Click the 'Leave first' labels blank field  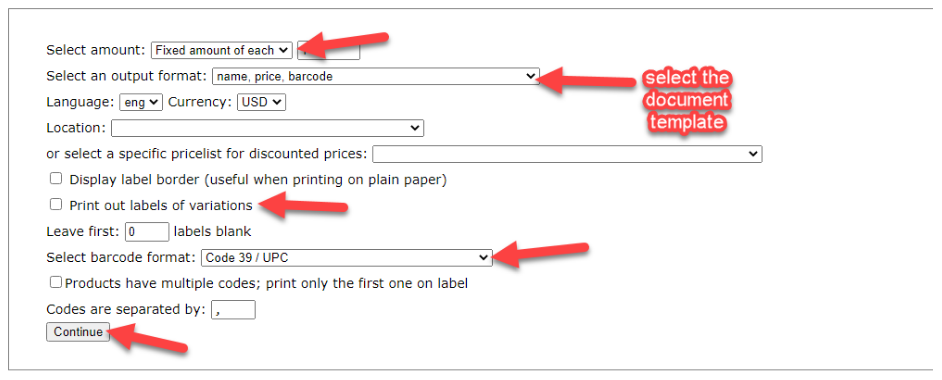147,232
